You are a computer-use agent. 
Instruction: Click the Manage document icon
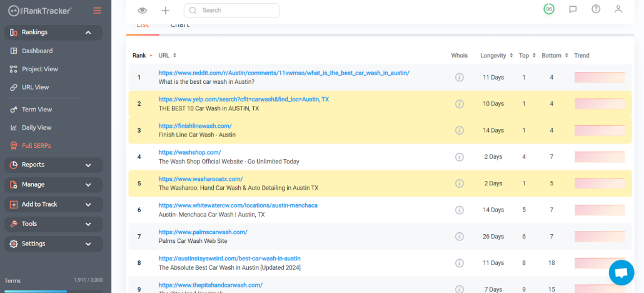14,185
